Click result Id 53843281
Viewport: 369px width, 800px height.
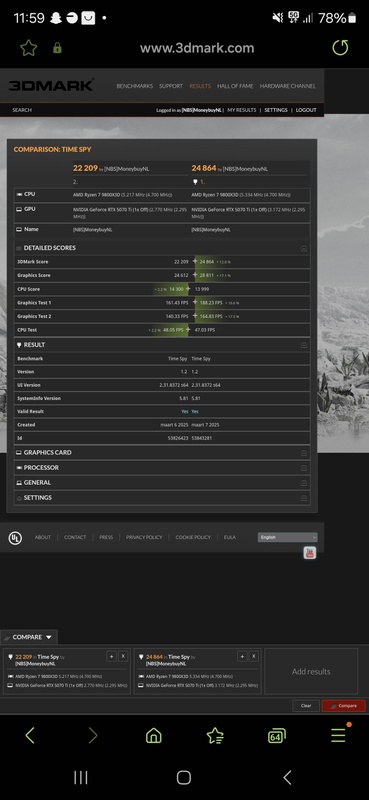(x=202, y=438)
